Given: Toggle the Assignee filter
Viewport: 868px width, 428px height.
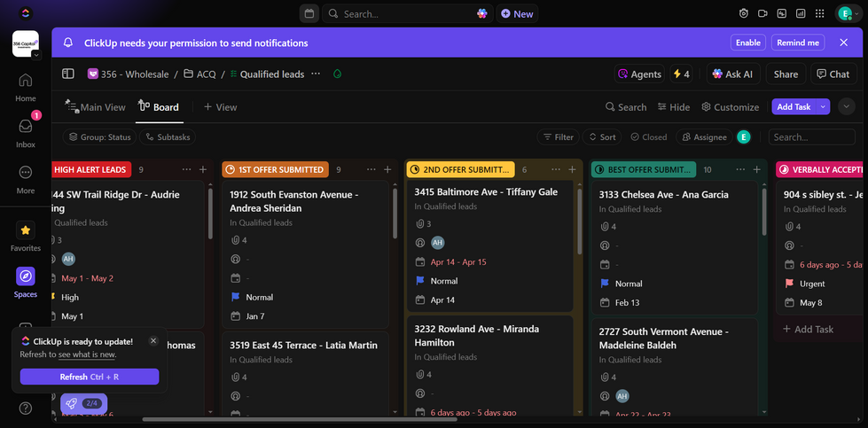Looking at the screenshot, I should 704,137.
